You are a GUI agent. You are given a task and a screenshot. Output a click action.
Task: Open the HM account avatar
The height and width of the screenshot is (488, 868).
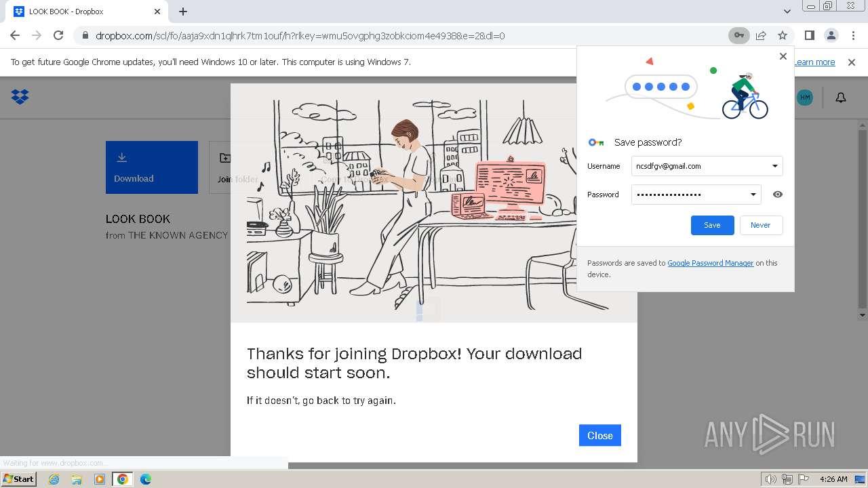coord(804,98)
